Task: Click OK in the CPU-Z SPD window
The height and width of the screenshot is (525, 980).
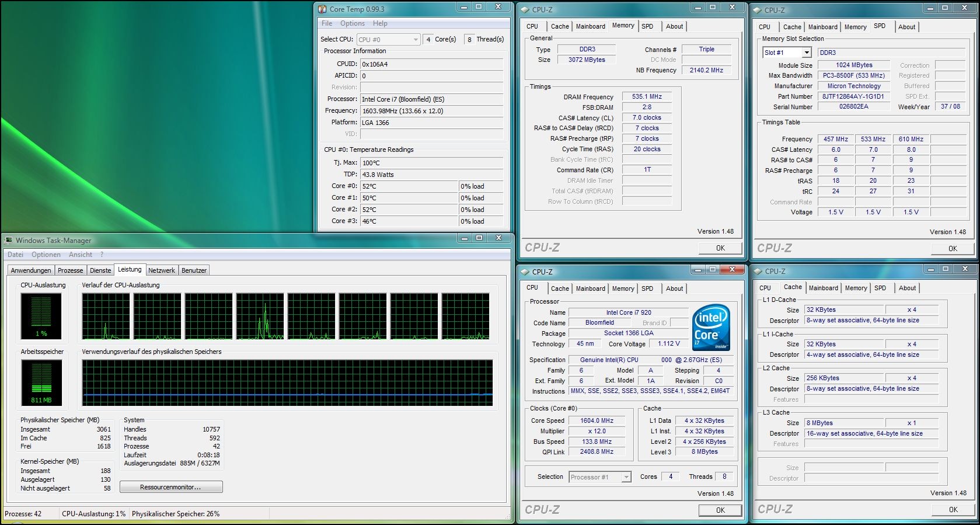Action: click(953, 249)
